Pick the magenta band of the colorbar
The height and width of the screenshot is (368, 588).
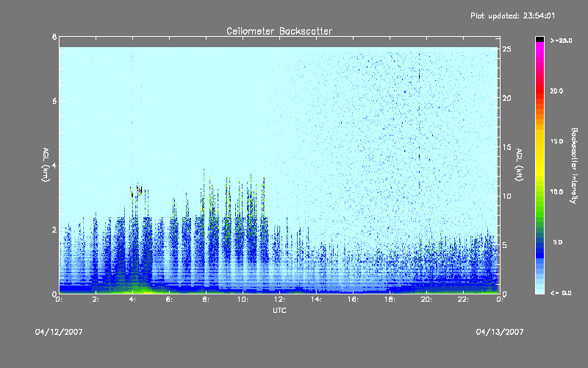pyautogui.click(x=539, y=46)
